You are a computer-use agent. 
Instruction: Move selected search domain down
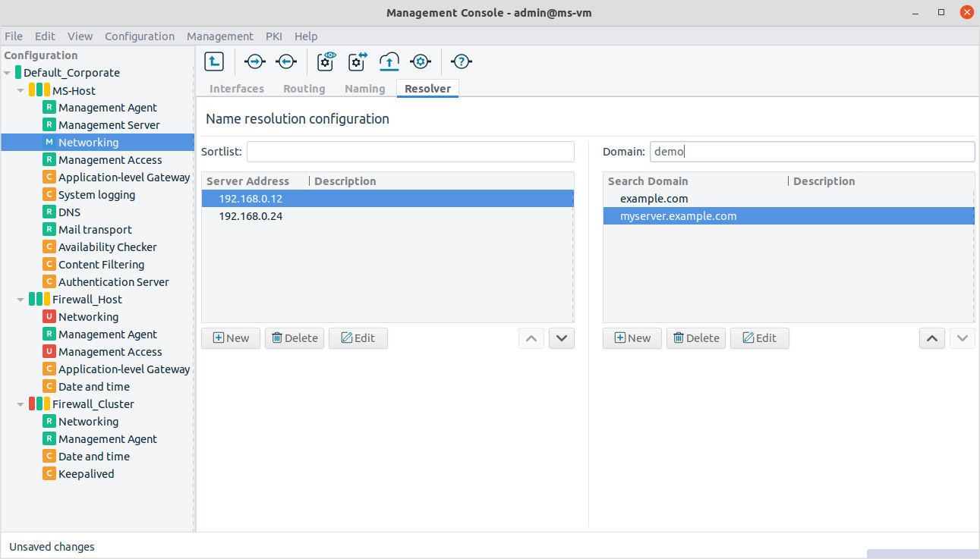click(x=963, y=338)
